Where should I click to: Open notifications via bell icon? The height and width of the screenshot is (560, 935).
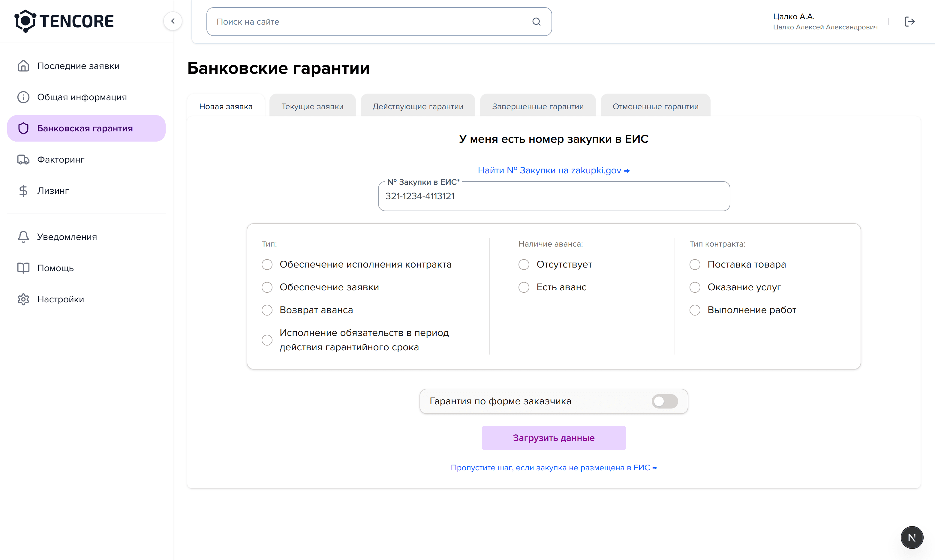tap(23, 237)
